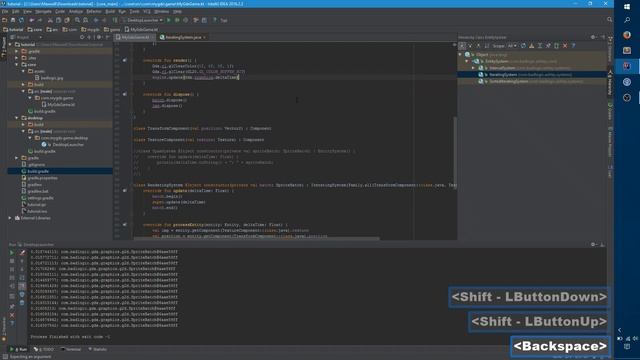Click the Help icon in Hierarchy toolbar
The width and height of the screenshot is (640, 360).
point(573,46)
